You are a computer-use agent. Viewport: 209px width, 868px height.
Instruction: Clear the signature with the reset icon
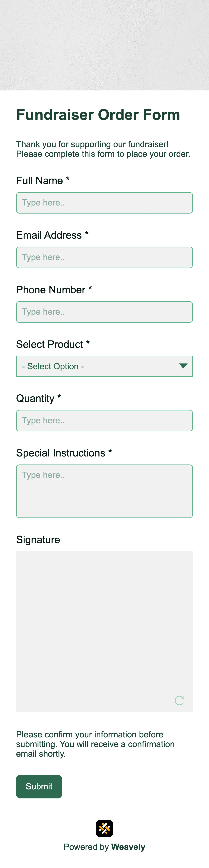coord(179,700)
